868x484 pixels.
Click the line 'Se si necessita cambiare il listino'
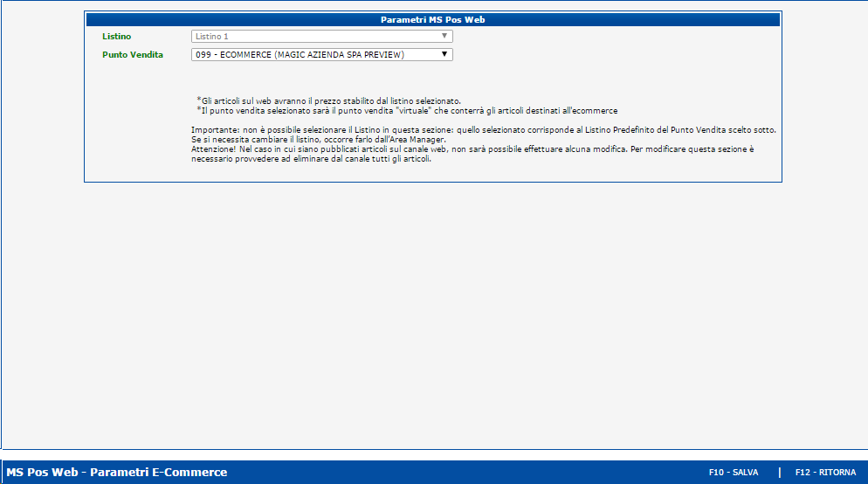(319, 140)
